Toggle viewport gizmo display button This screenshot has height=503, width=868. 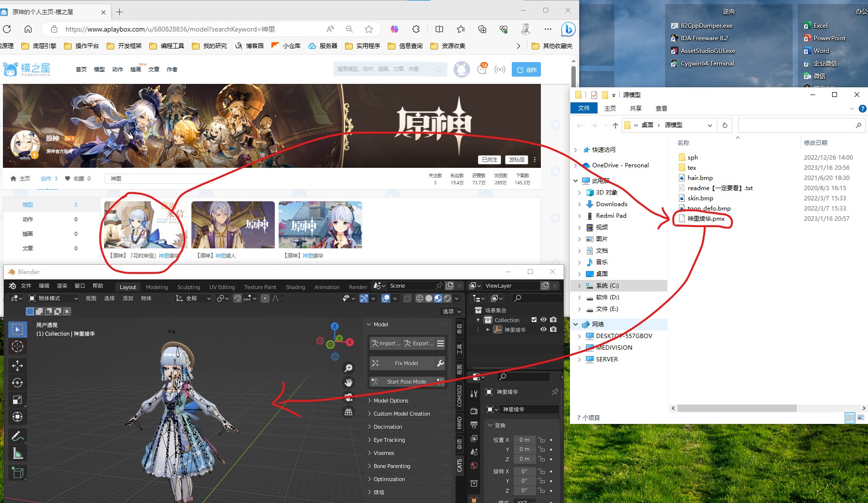364,298
